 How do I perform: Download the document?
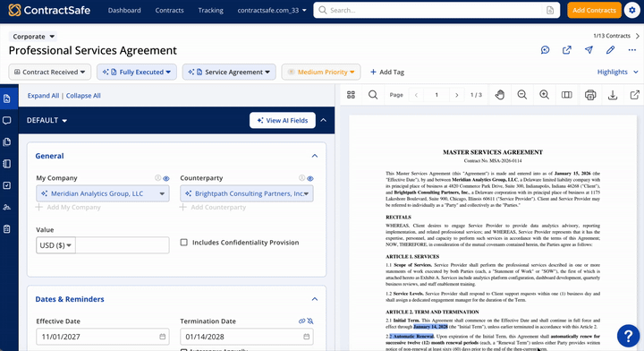[x=613, y=95]
